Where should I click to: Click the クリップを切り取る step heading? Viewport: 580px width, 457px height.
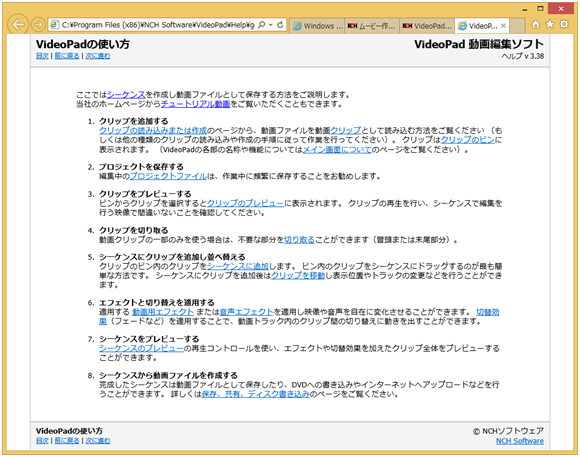[x=134, y=230]
